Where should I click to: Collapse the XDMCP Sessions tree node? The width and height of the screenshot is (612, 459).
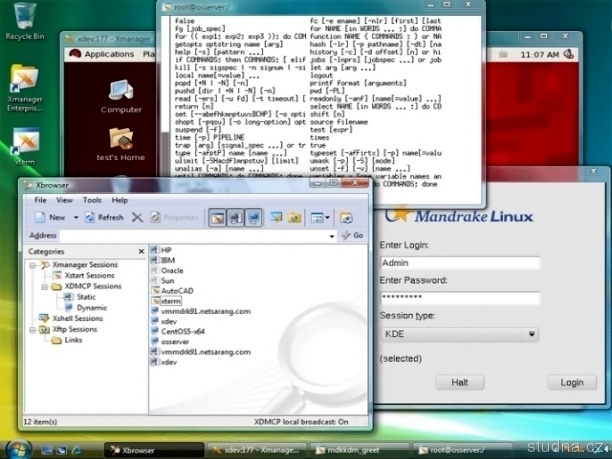(x=46, y=285)
